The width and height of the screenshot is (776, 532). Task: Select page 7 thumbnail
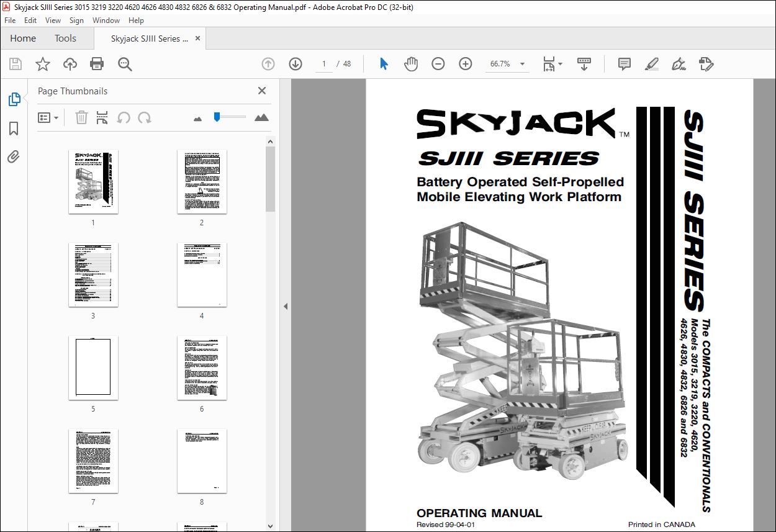tap(93, 461)
